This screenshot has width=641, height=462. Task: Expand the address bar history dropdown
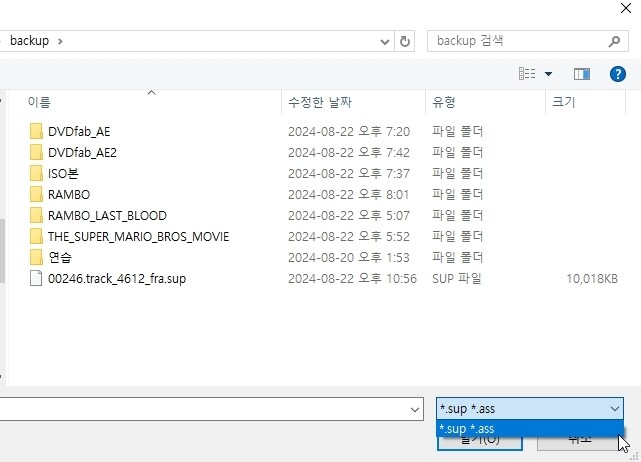tap(385, 41)
